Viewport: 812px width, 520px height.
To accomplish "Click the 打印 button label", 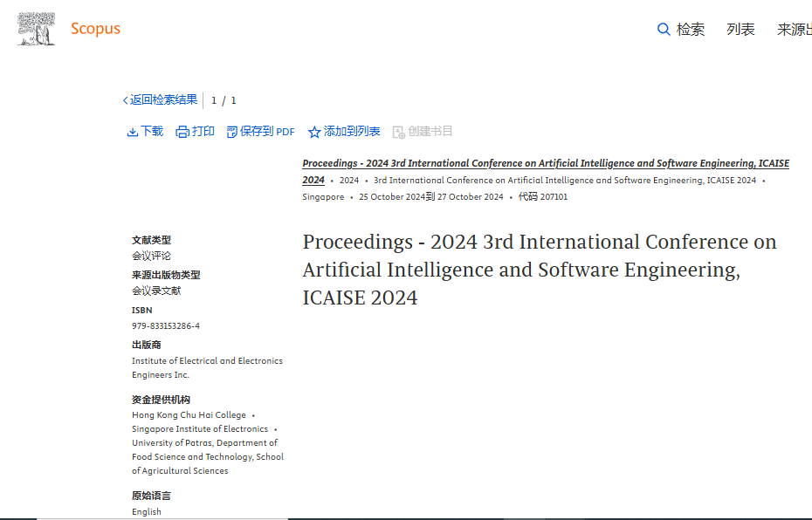I will pos(203,132).
